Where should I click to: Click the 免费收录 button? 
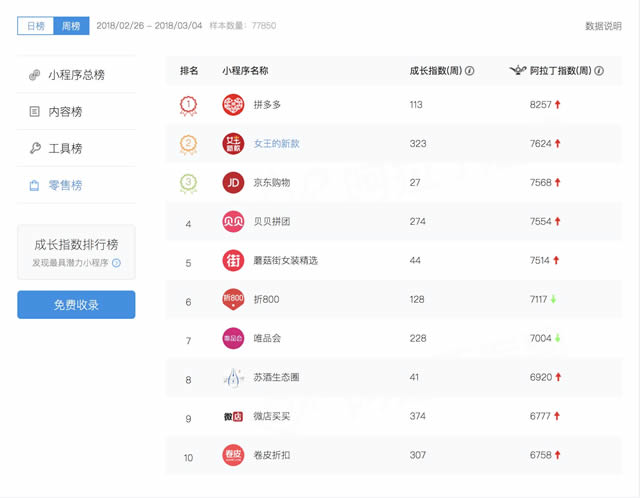[76, 305]
